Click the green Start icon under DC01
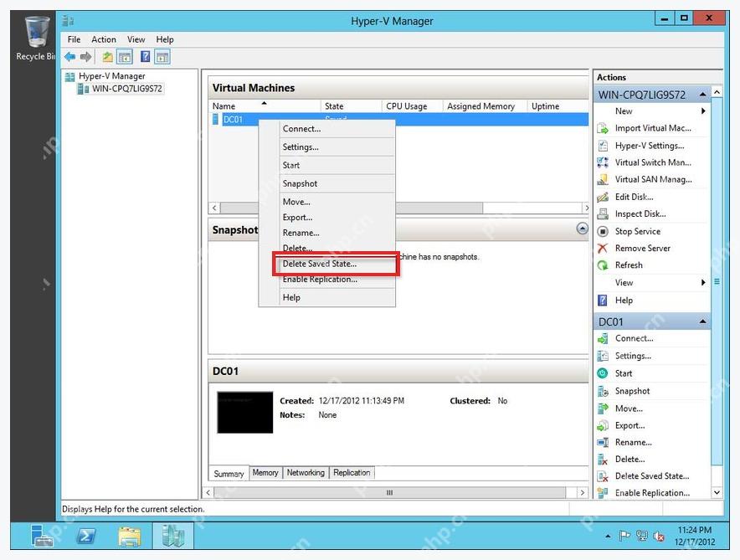This screenshot has width=740, height=560. coord(603,373)
